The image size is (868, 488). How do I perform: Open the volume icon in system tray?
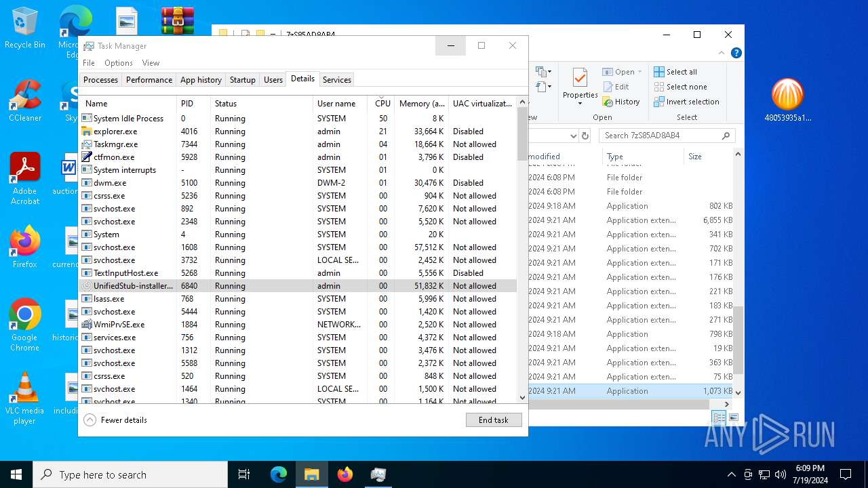coord(781,474)
